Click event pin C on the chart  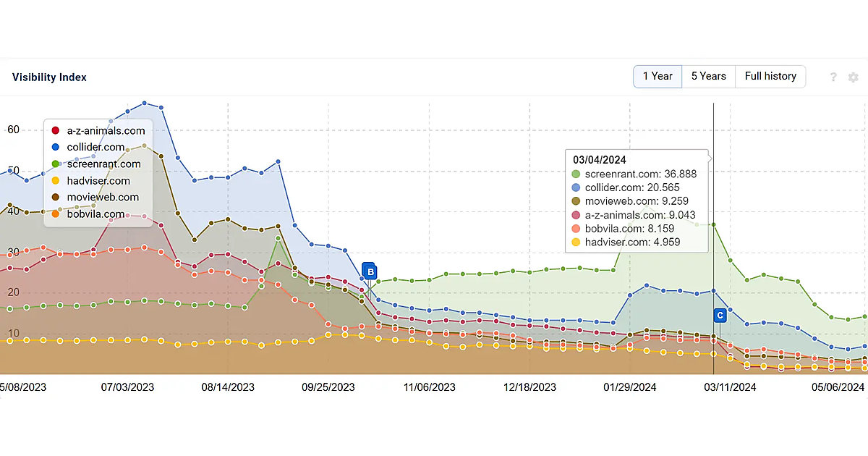tap(720, 316)
